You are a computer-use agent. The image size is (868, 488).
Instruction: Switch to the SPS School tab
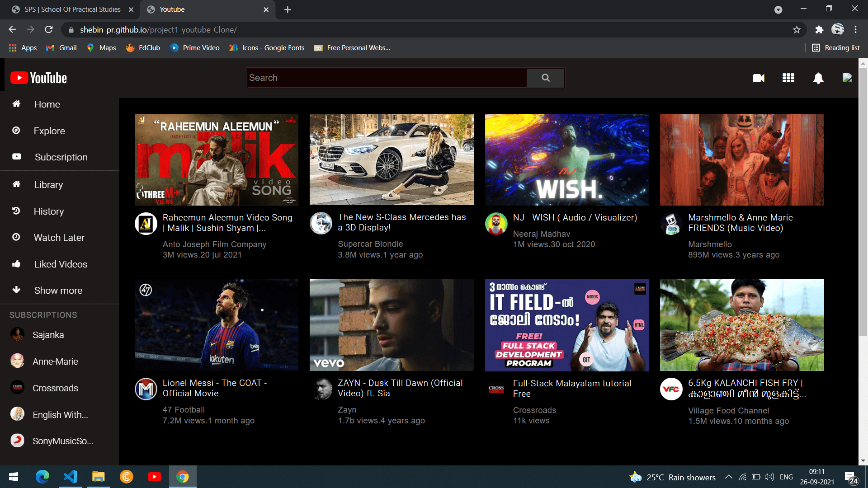(72, 9)
